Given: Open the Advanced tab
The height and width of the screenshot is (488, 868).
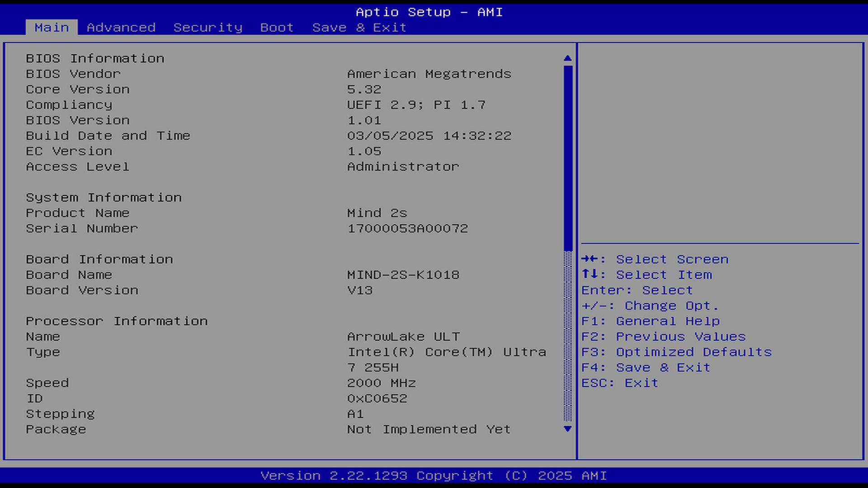Looking at the screenshot, I should 121,28.
